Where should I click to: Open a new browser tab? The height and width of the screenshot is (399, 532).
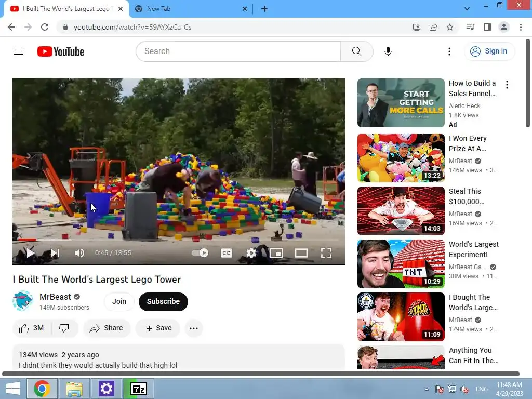(264, 9)
